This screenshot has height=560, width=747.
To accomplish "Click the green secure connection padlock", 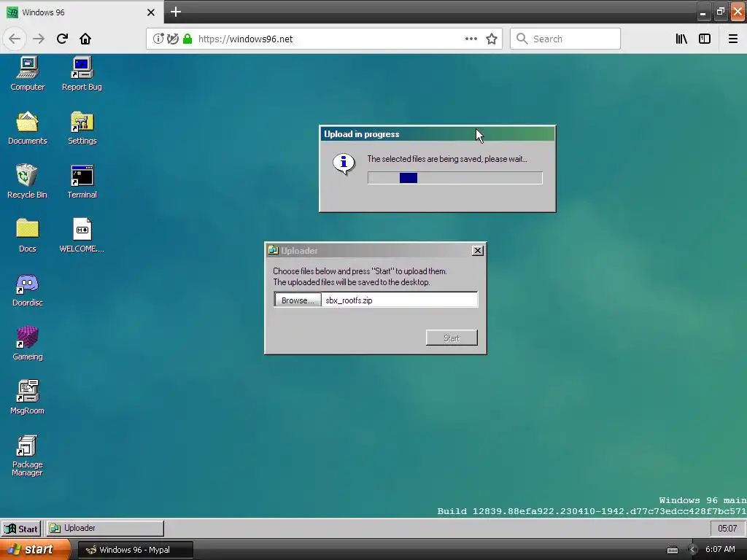I will (187, 39).
